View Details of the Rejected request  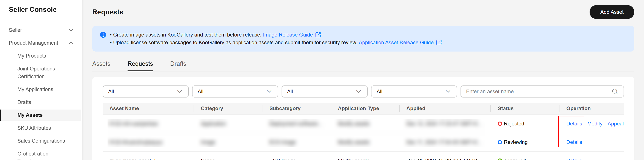pos(574,124)
